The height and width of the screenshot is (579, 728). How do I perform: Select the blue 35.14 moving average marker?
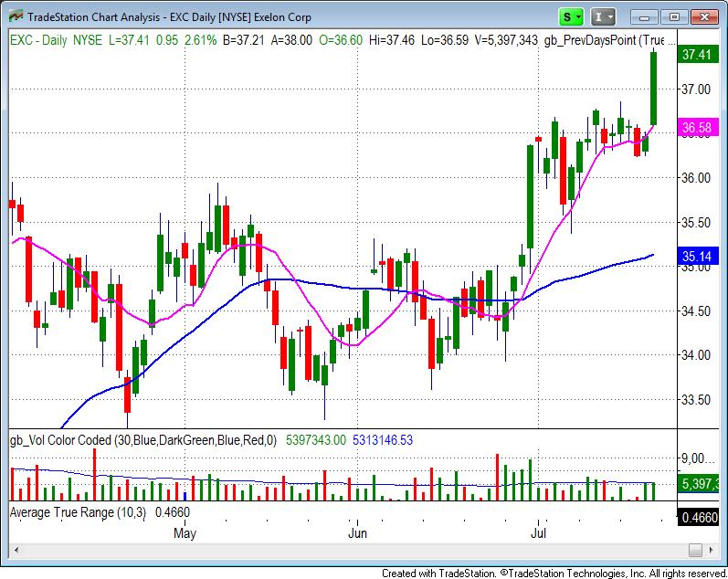tap(696, 258)
